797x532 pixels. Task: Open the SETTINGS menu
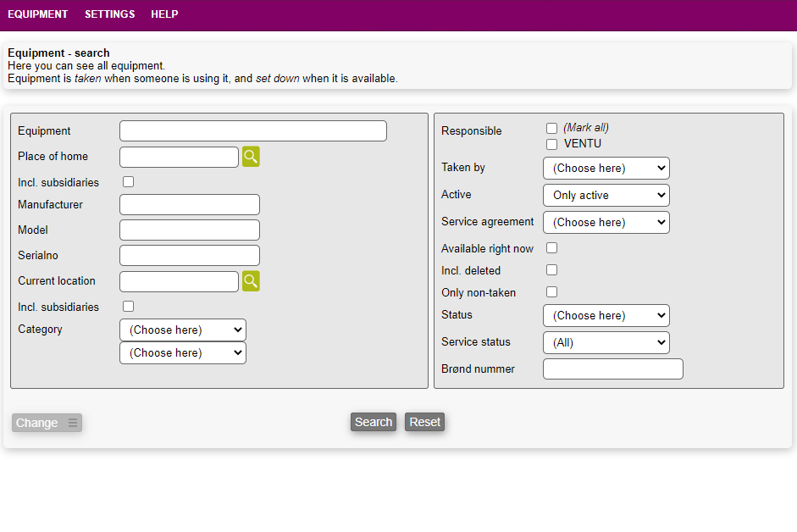109,14
